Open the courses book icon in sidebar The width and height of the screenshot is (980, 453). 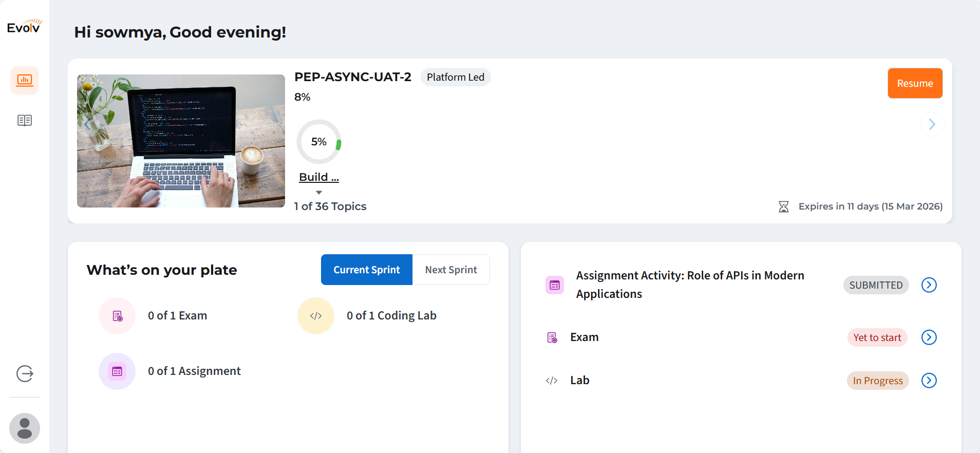point(25,121)
